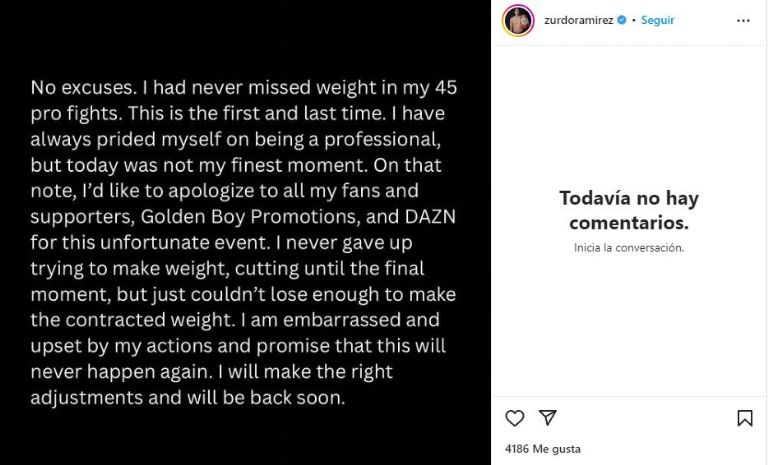Click the Seguir follow link
Image resolution: width=768 pixels, height=465 pixels.
657,20
